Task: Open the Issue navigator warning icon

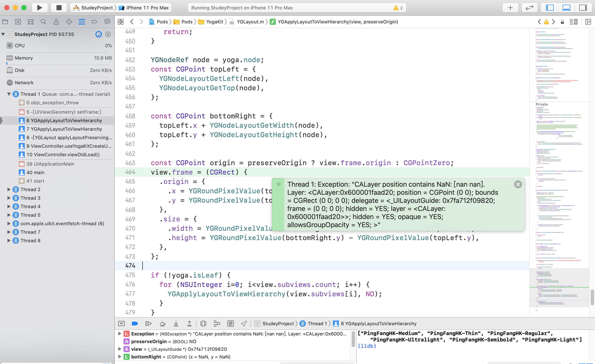Action: coord(56,22)
